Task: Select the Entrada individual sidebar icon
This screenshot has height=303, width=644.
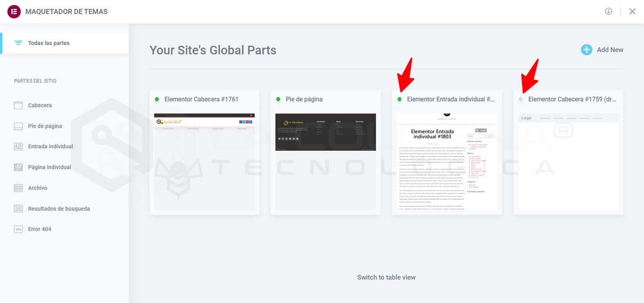Action: [19, 147]
